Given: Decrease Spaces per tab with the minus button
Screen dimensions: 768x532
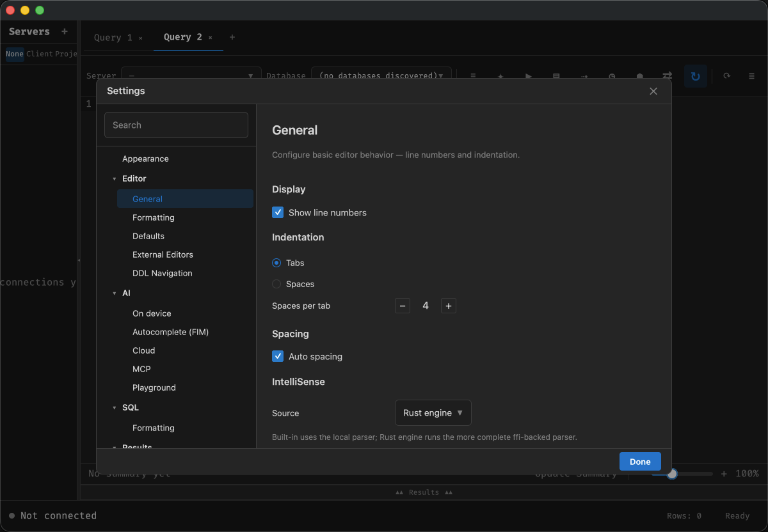Looking at the screenshot, I should coord(403,306).
